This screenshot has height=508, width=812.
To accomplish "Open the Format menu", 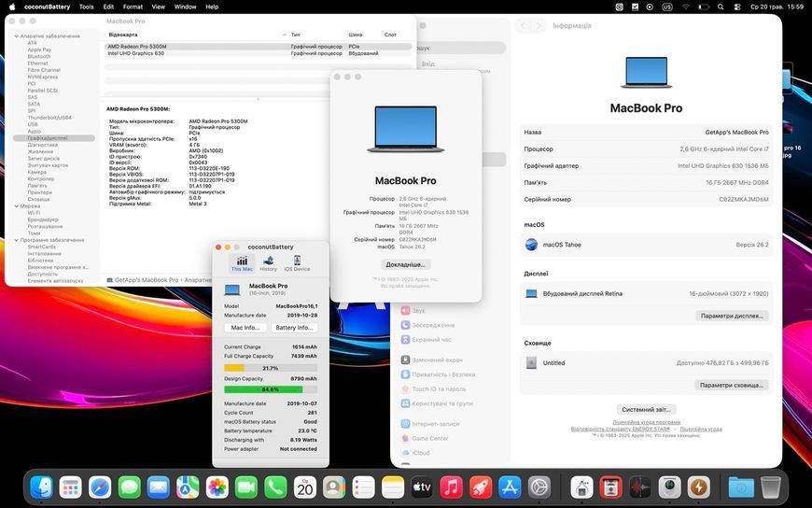I will [x=133, y=7].
